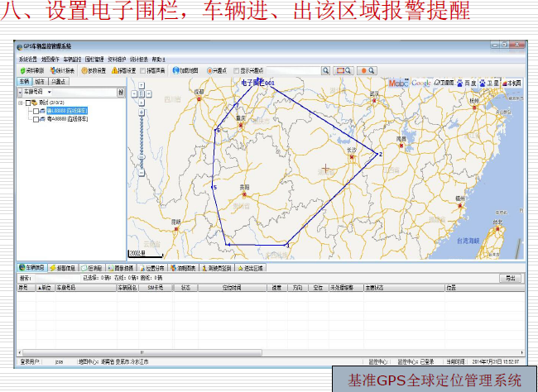The image size is (538, 392).
Task: Switch to the 城市 tab
Action: coord(39,82)
